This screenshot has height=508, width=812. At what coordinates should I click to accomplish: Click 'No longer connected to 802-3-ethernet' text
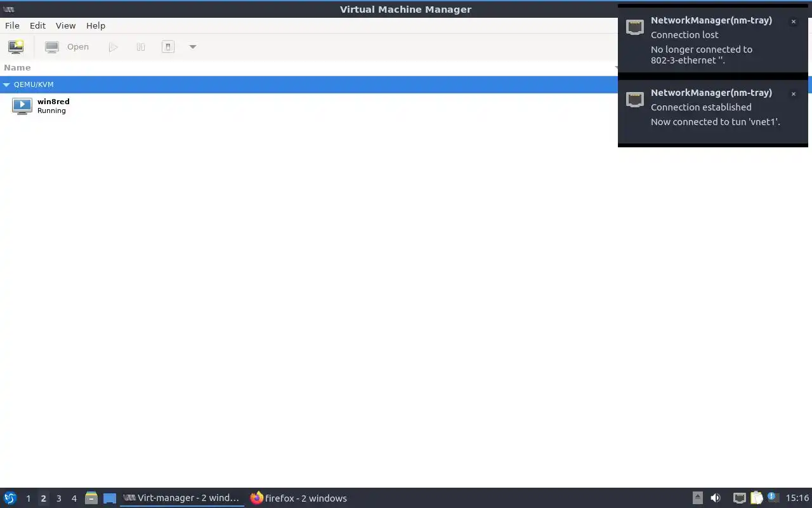702,55
